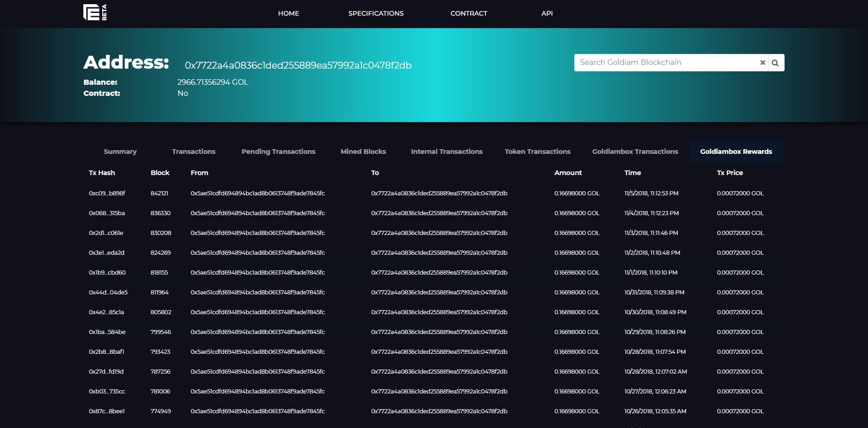Open the Mined Blocks tab
The height and width of the screenshot is (428, 868).
(x=363, y=152)
